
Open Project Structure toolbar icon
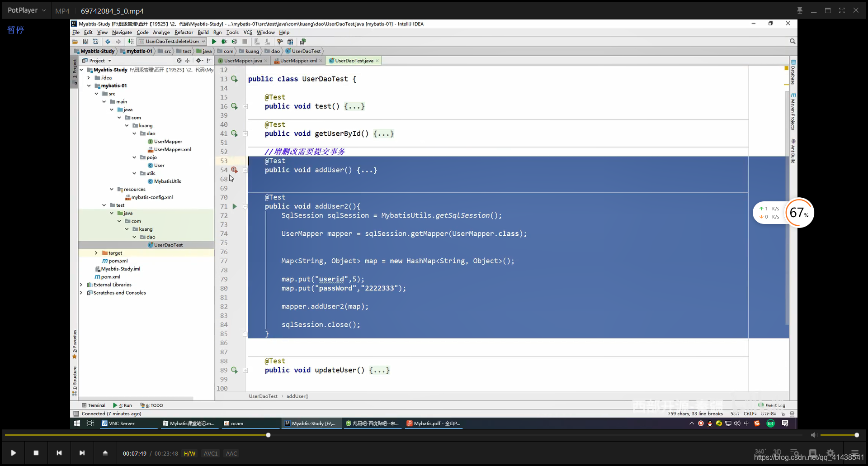[290, 42]
